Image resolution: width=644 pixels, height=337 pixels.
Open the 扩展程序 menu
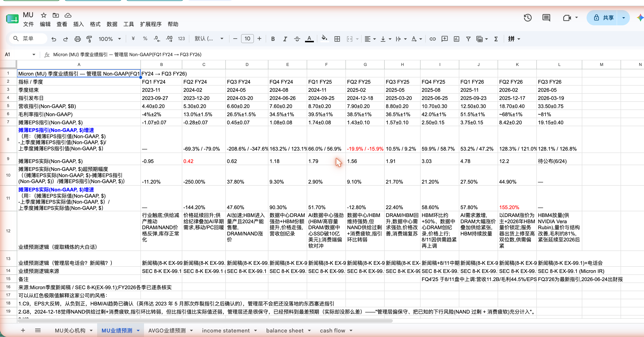(151, 24)
